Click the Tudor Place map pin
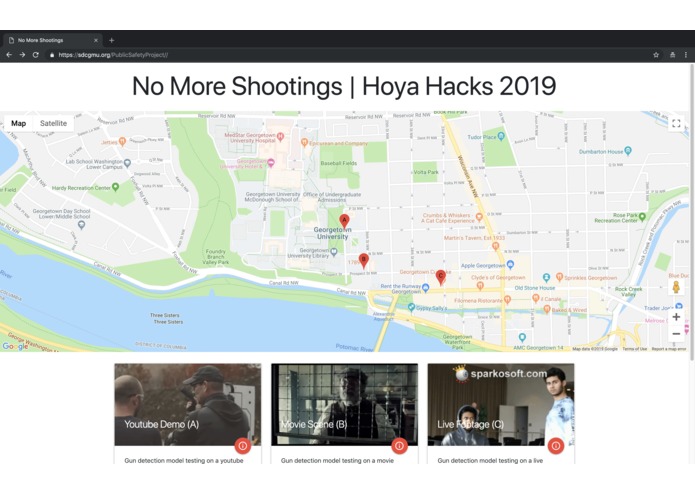Image resolution: width=695 pixels, height=494 pixels. coord(501,136)
